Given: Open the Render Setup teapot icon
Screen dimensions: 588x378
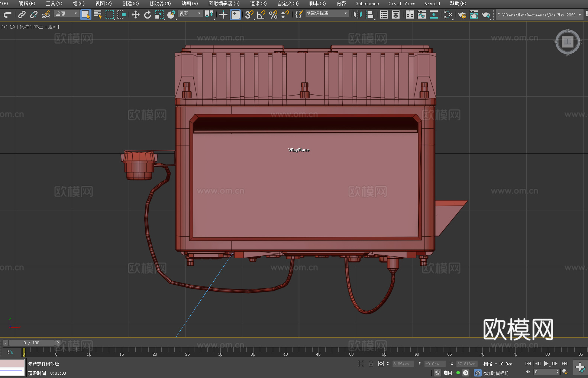Looking at the screenshot, I should [462, 15].
